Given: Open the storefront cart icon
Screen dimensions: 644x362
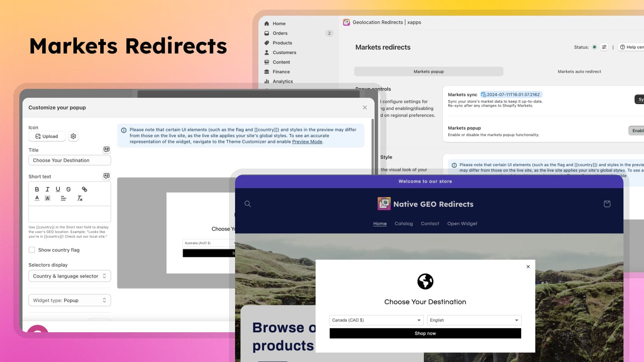Looking at the screenshot, I should [607, 204].
